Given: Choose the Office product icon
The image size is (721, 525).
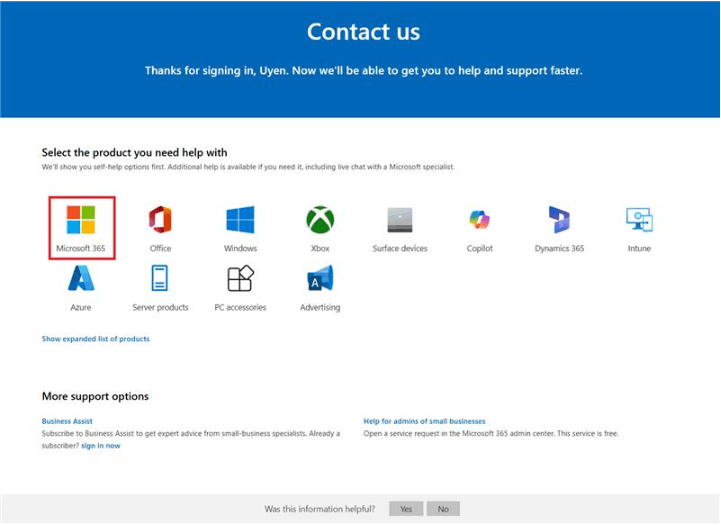Looking at the screenshot, I should [x=160, y=220].
